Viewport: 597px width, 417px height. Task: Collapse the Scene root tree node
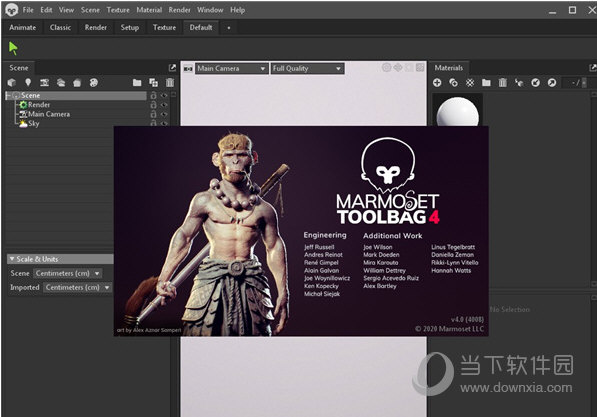[8, 96]
